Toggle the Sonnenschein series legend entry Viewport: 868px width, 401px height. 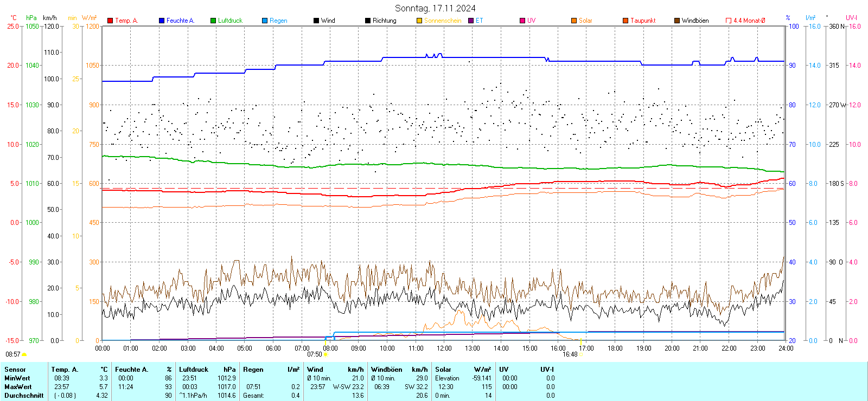442,21
